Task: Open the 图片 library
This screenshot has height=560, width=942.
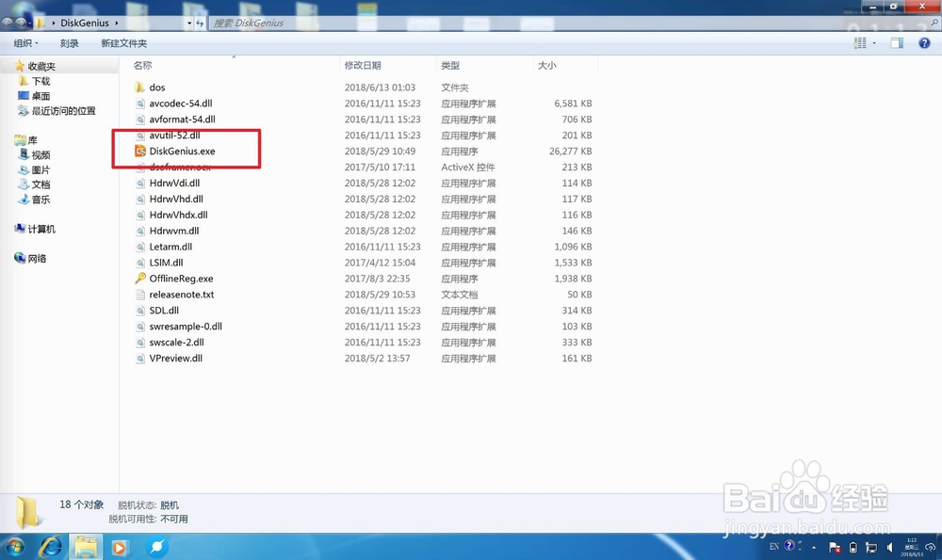Action: [x=41, y=169]
